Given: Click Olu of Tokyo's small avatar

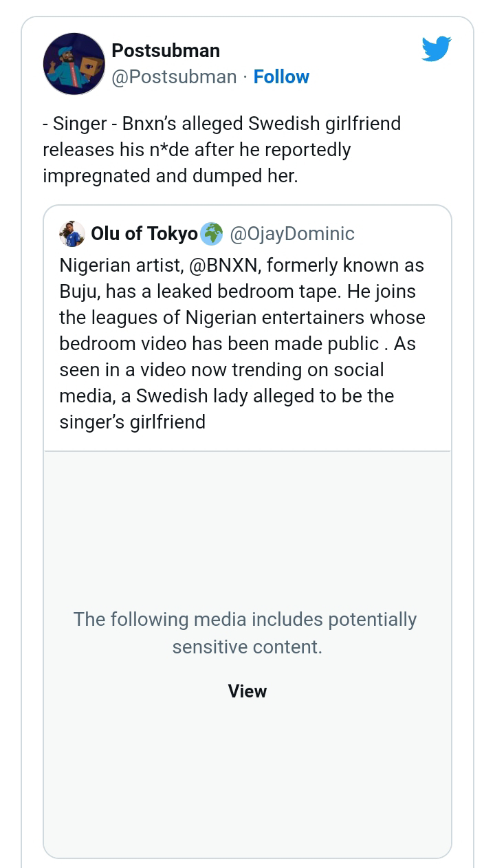Looking at the screenshot, I should [x=72, y=234].
